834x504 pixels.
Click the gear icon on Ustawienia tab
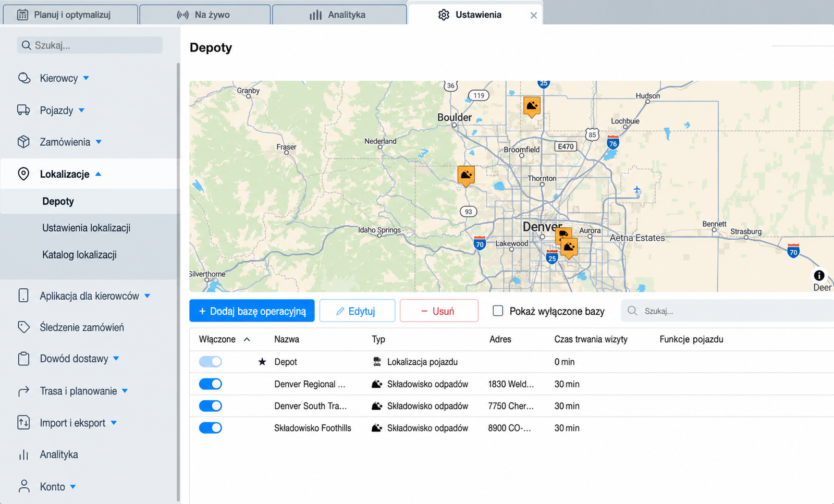pyautogui.click(x=444, y=15)
